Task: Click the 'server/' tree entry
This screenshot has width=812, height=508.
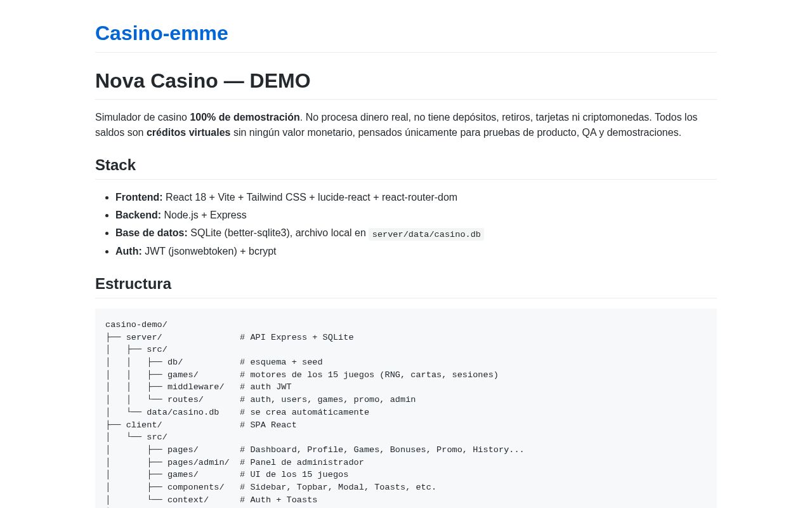Action: coord(144,337)
